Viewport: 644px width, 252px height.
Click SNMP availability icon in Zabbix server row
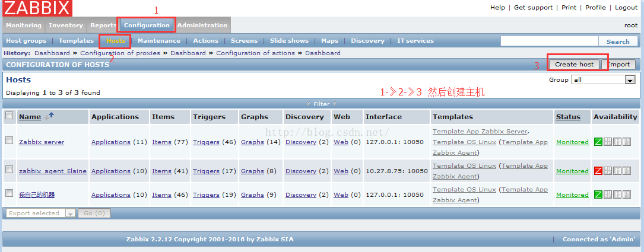[608, 142]
